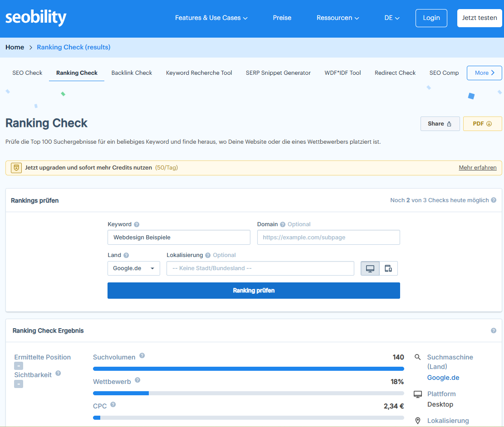Switch to the mobile platform toggle
The width and height of the screenshot is (504, 427).
[388, 268]
